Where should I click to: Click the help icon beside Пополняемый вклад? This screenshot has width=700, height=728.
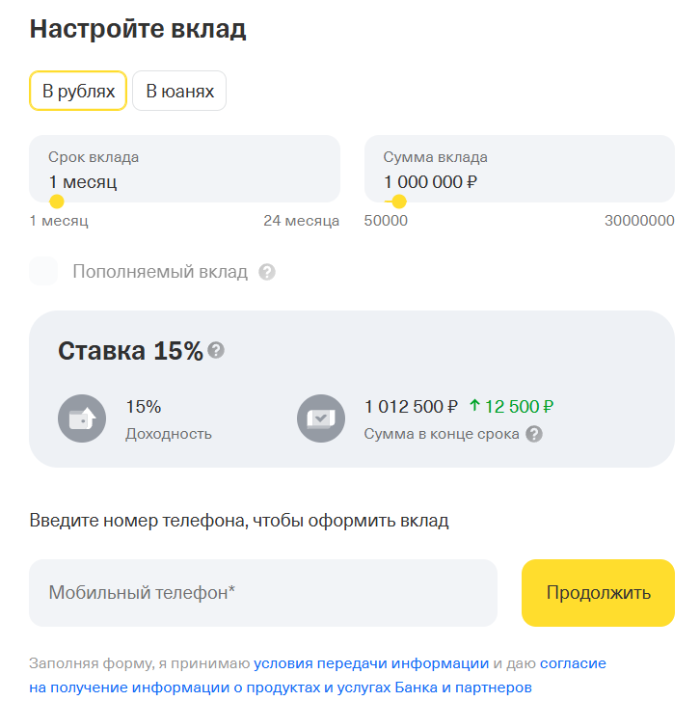coord(267,272)
